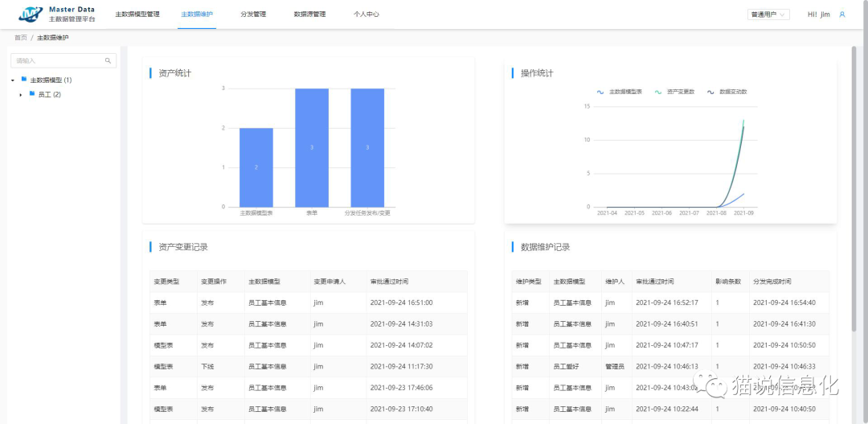
Task: Switch to the 分发管理 tab
Action: point(253,14)
